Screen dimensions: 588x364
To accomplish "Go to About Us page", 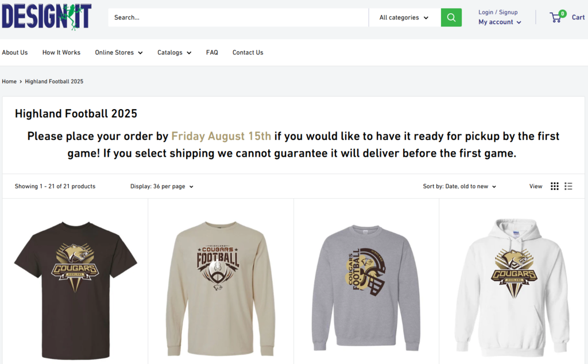I will [x=15, y=52].
